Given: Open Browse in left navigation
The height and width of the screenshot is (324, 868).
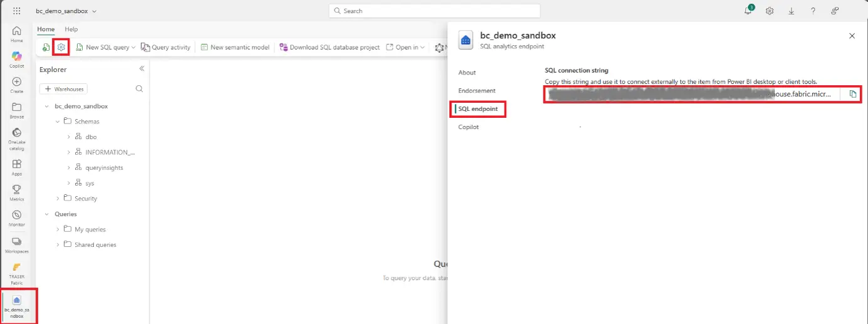Looking at the screenshot, I should point(17,111).
